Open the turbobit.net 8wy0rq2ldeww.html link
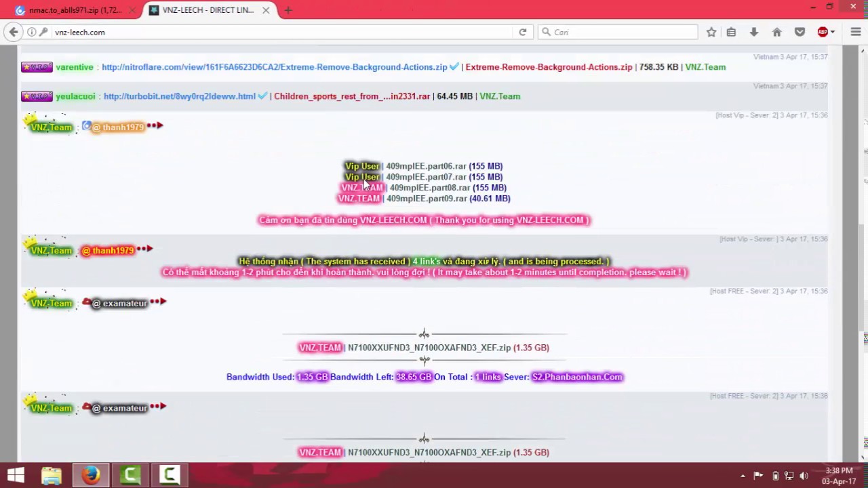 pos(180,96)
